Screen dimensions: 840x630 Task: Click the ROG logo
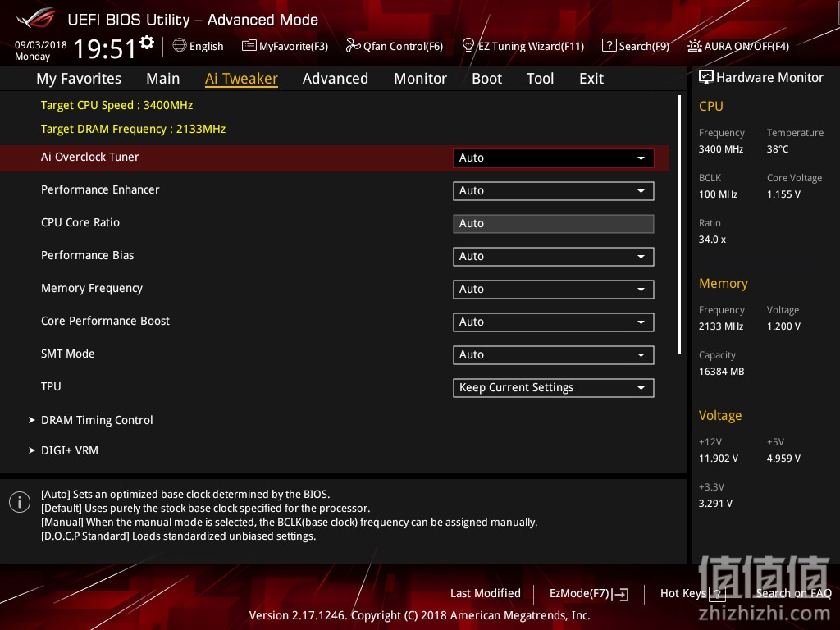click(x=36, y=18)
